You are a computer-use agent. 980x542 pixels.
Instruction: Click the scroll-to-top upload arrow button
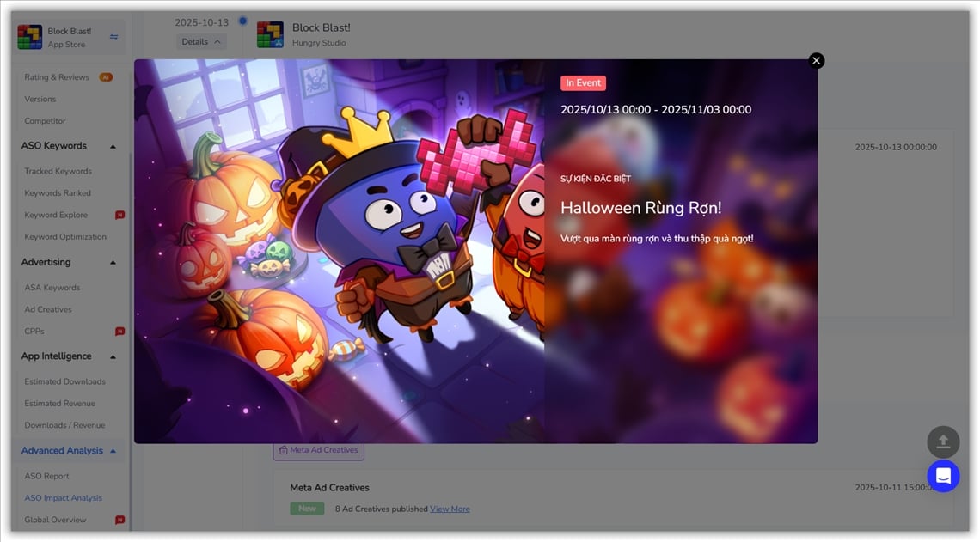tap(943, 442)
